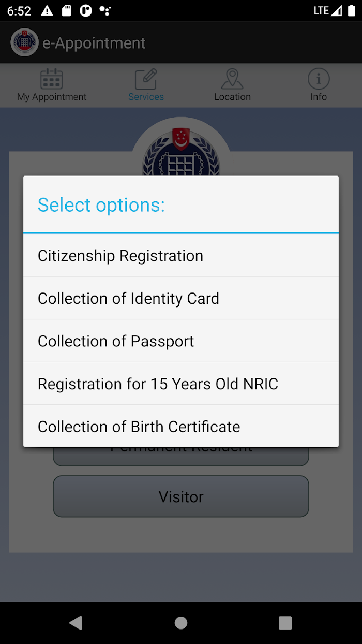
Task: Tap the Location map pin icon
Action: tap(232, 79)
